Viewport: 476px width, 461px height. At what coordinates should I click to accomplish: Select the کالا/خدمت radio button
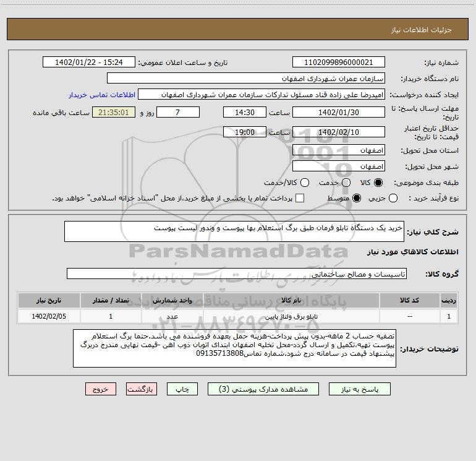pyautogui.click(x=305, y=183)
